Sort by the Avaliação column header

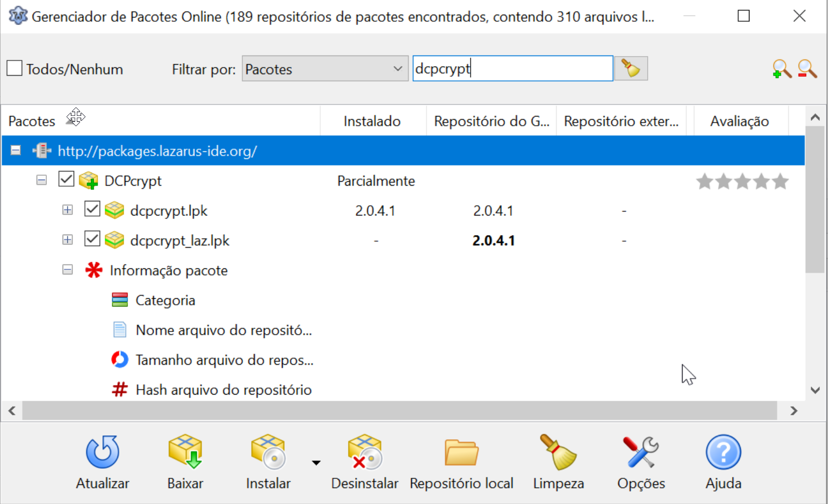[740, 120]
